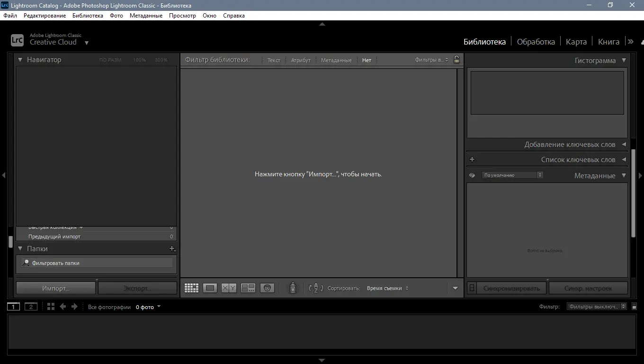Viewport: 644px width, 364px height.
Task: Open the Файл menu
Action: (10, 16)
